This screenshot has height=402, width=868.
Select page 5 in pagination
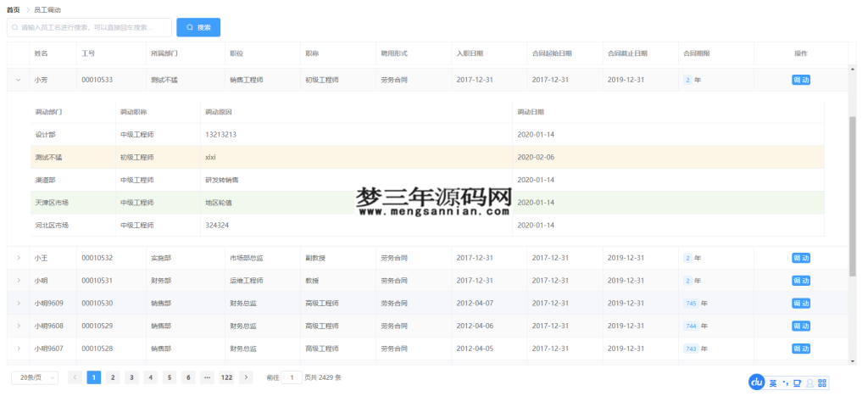click(169, 377)
